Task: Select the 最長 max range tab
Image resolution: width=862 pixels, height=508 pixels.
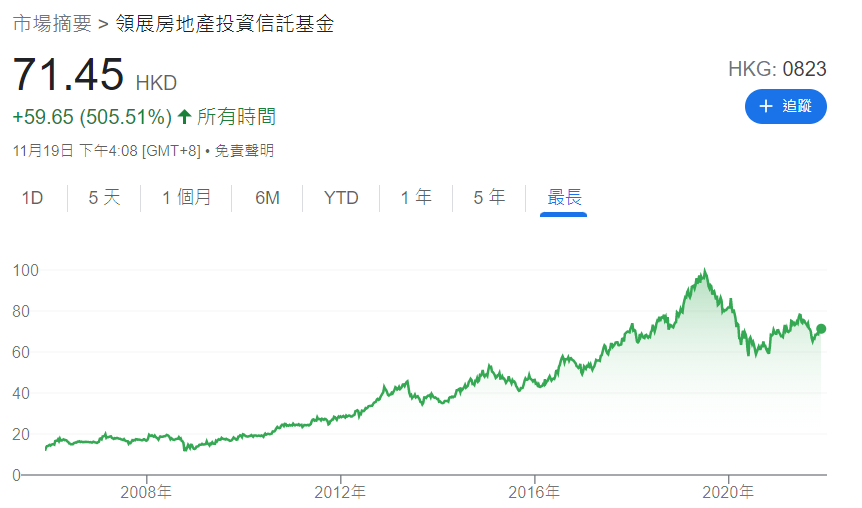Action: (564, 197)
